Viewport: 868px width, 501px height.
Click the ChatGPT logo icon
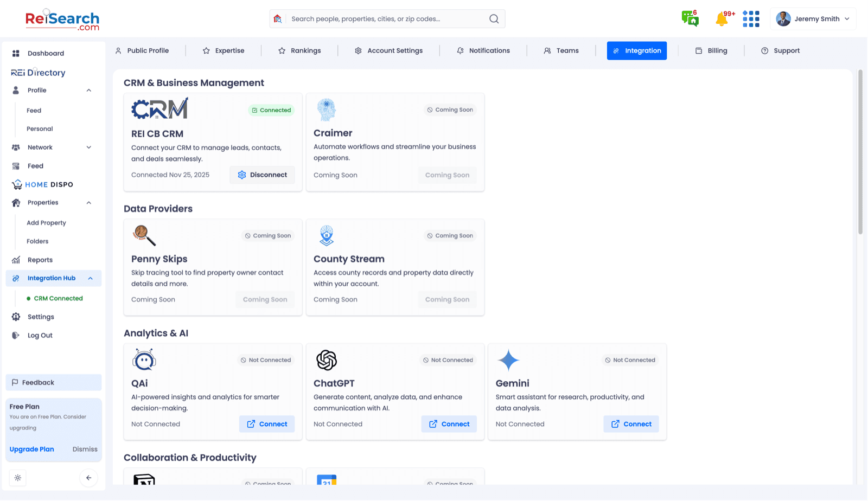coord(326,360)
